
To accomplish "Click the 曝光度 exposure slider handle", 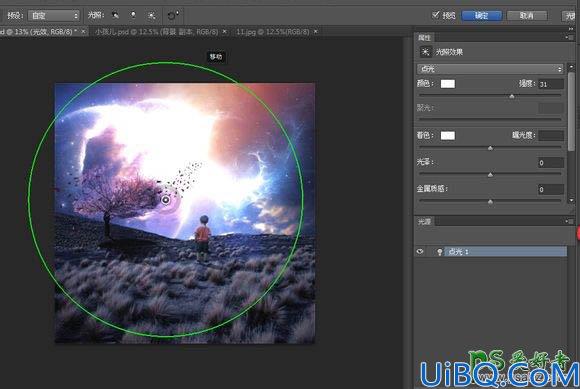I will click(490, 148).
